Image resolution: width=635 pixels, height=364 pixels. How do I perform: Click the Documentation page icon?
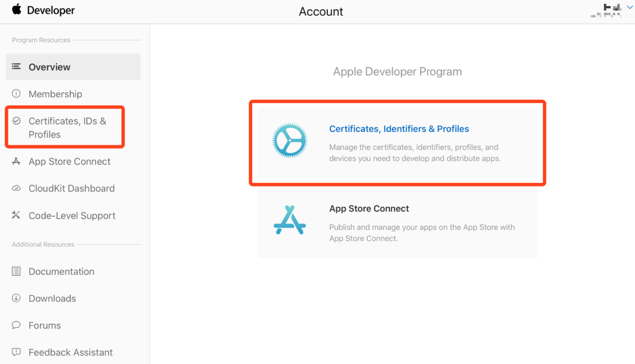point(16,271)
